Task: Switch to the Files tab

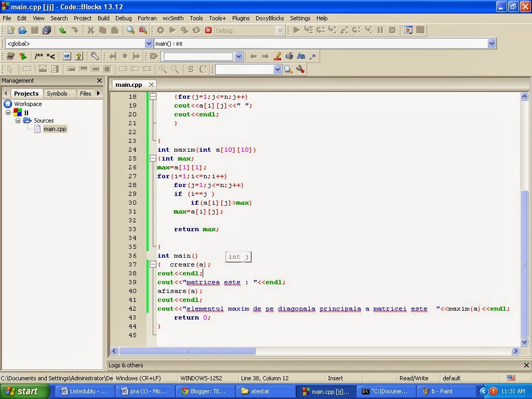Action: (x=86, y=94)
